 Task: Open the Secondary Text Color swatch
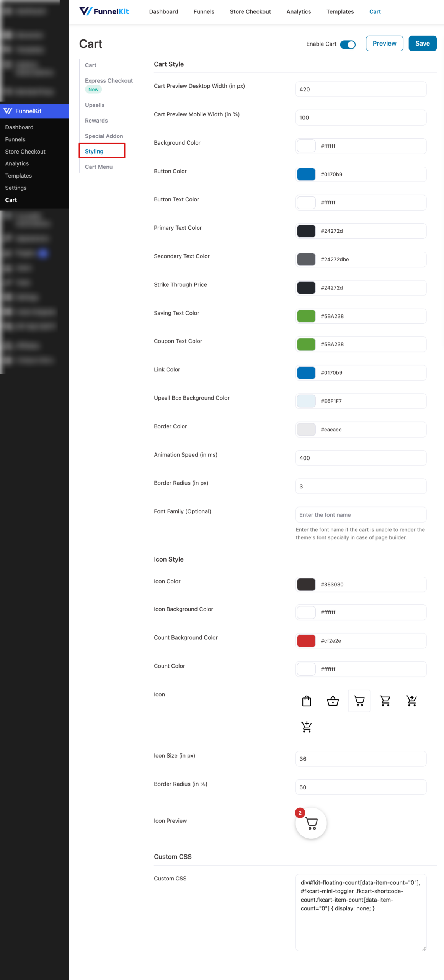click(306, 259)
